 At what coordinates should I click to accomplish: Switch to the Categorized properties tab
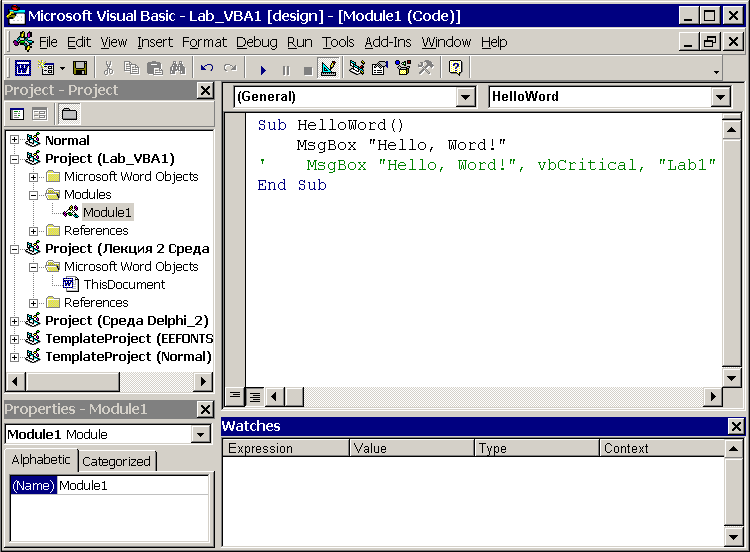(116, 462)
